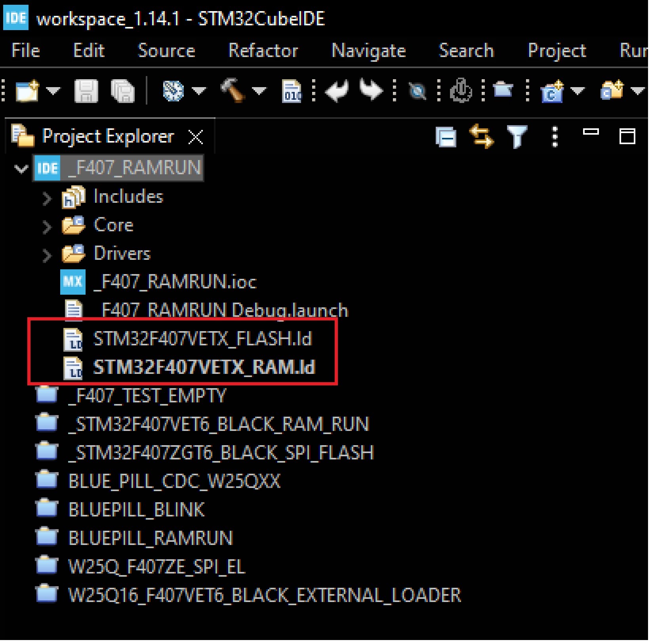Screen dimensions: 652x644
Task: Select the _F407_TEST_EMPTY project
Action: click(x=147, y=396)
